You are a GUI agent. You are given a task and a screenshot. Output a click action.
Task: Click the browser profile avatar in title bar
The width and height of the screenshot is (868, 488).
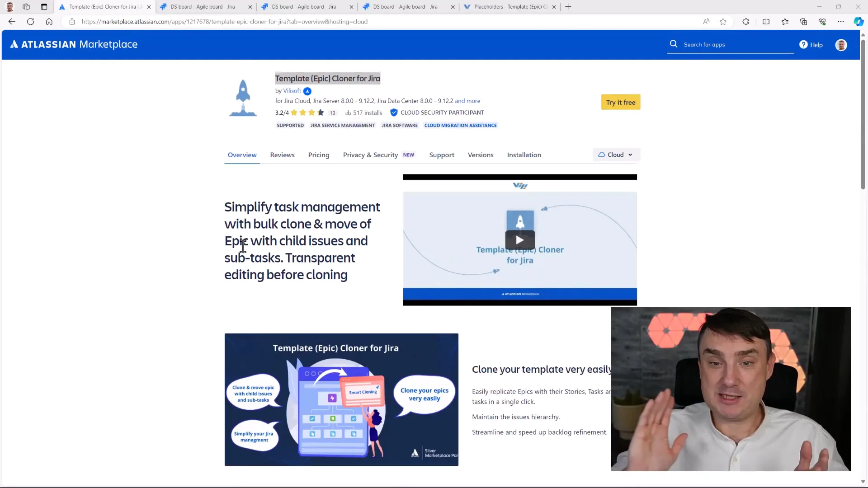point(9,7)
